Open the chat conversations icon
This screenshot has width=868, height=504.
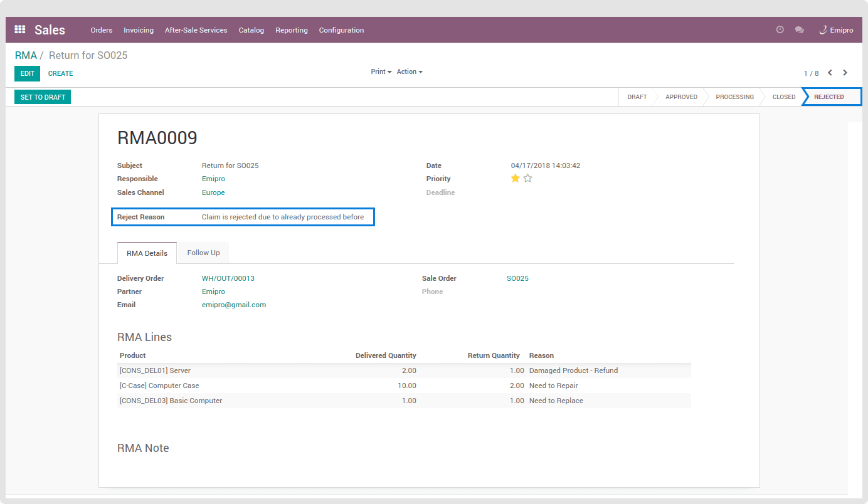[x=799, y=29]
